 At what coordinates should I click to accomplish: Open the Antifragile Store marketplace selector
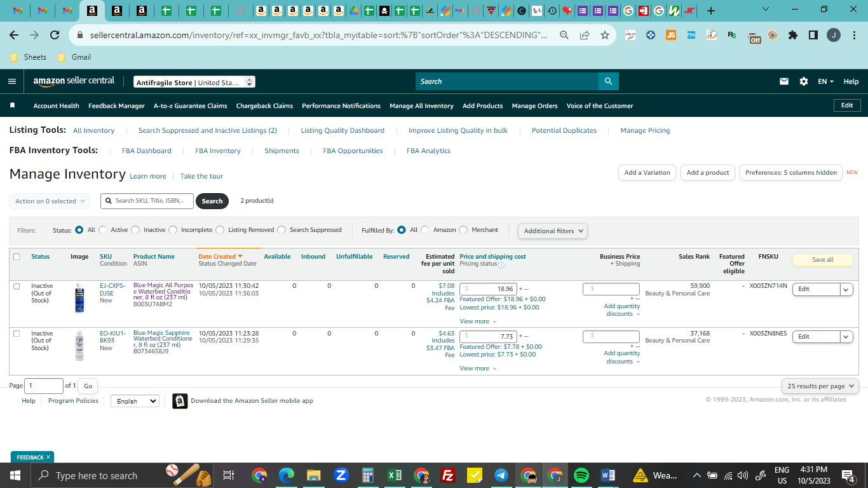coord(195,82)
